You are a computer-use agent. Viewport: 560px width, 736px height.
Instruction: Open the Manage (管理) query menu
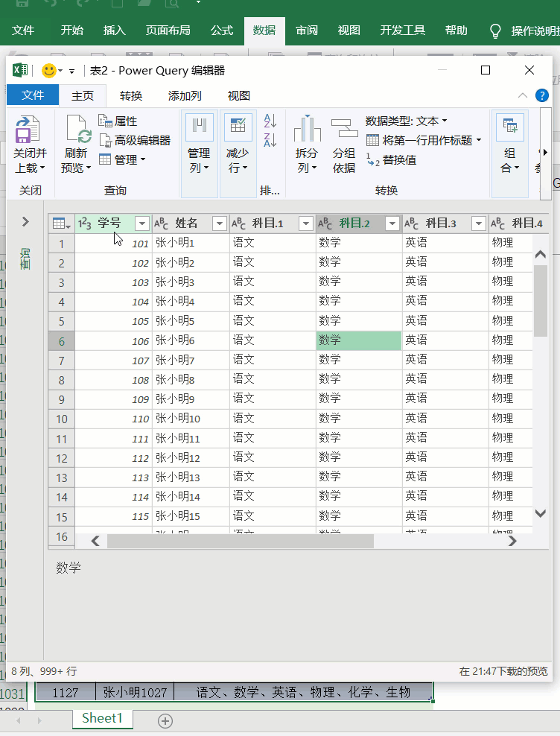click(122, 159)
